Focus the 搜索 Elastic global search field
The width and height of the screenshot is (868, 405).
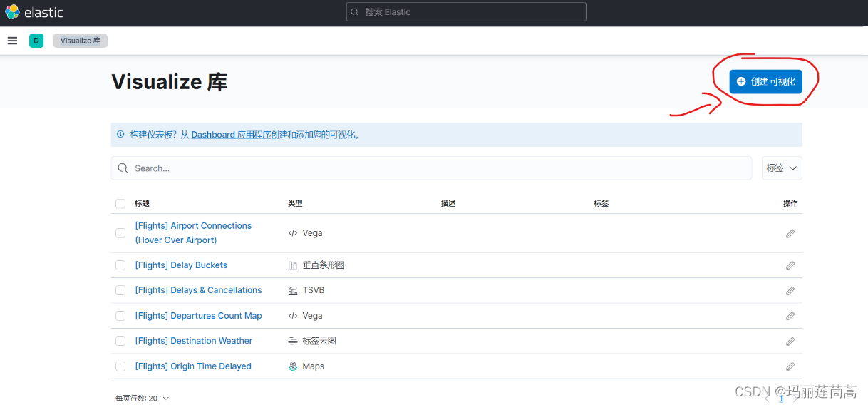point(466,12)
